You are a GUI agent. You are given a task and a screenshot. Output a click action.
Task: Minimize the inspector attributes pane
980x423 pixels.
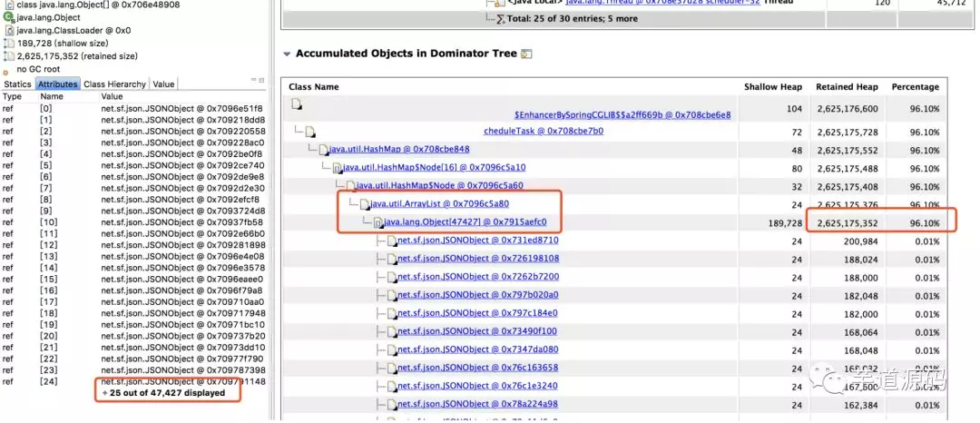[x=254, y=79]
